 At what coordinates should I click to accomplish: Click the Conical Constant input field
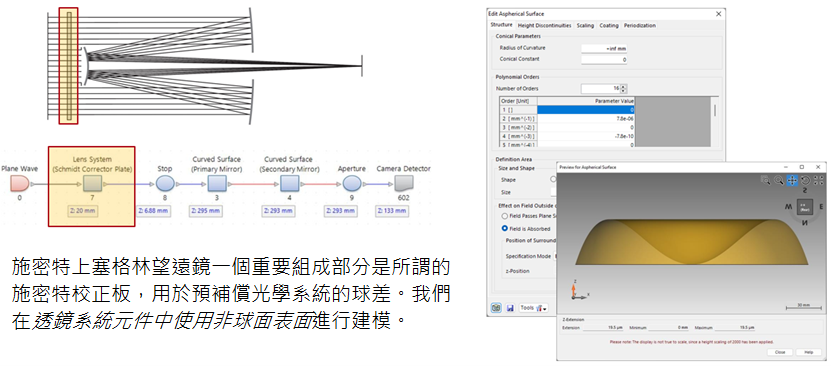click(605, 60)
